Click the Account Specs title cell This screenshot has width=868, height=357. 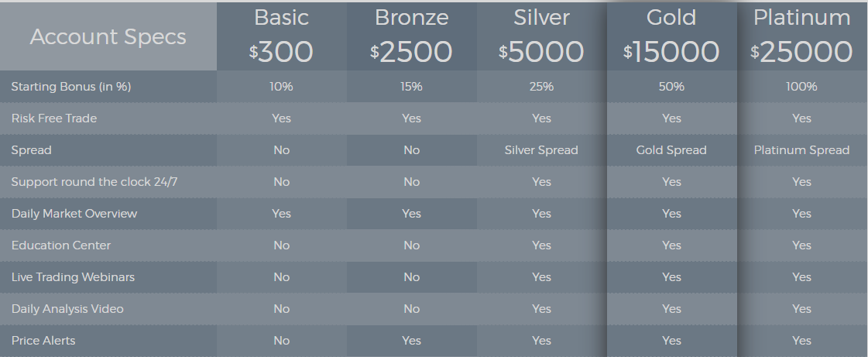[x=108, y=36]
